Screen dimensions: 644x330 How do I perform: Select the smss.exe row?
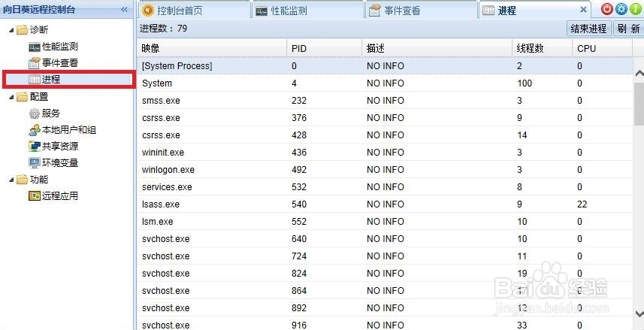385,101
